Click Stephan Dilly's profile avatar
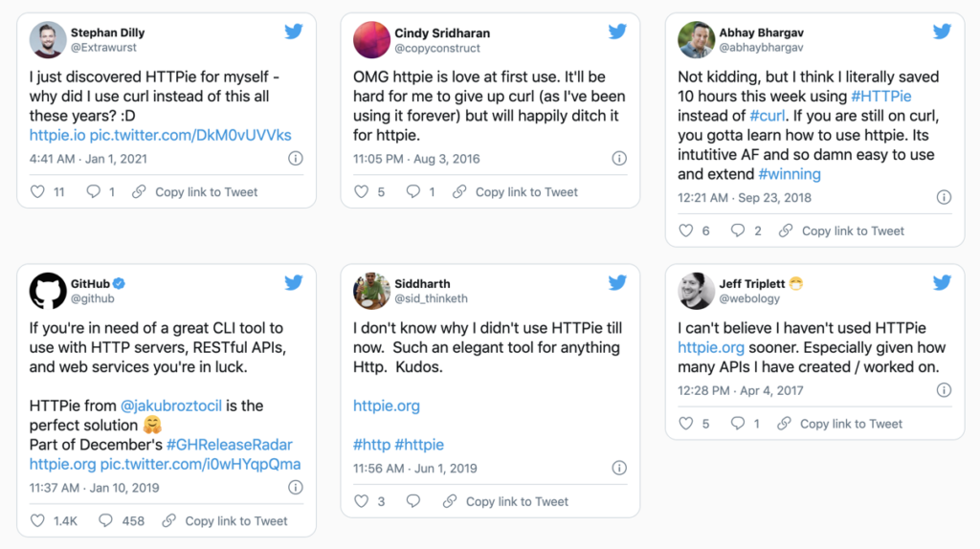This screenshot has height=549, width=980. pos(48,39)
